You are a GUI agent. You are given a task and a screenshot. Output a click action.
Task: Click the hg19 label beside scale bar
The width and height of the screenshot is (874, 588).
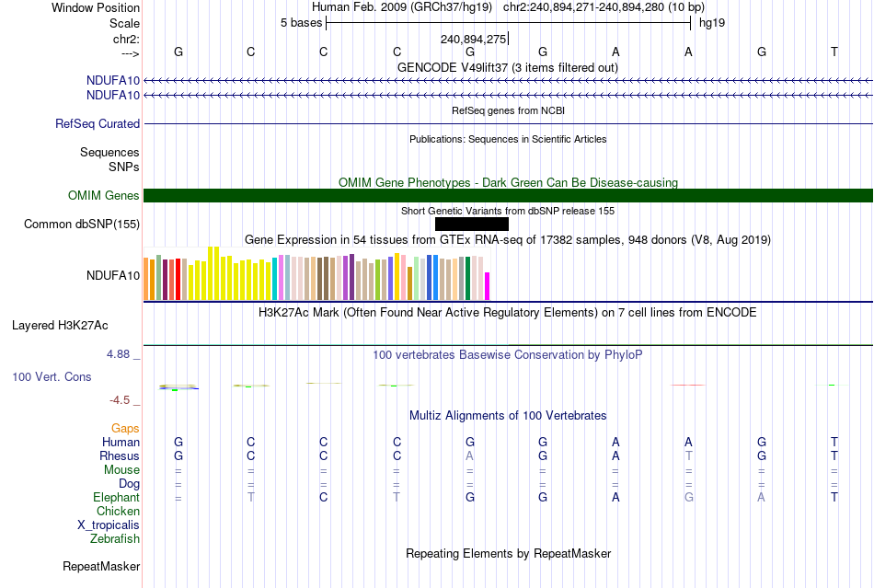click(x=712, y=23)
